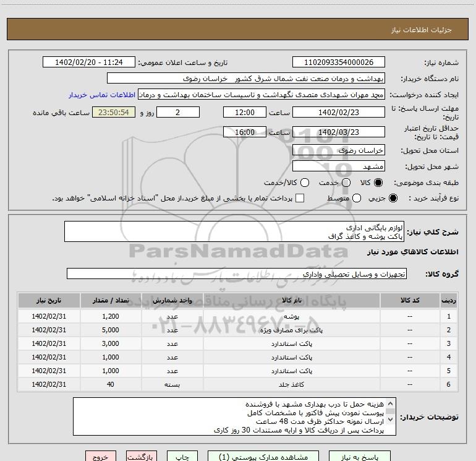Click the خروج exit button
476x461 pixels.
(x=101, y=456)
